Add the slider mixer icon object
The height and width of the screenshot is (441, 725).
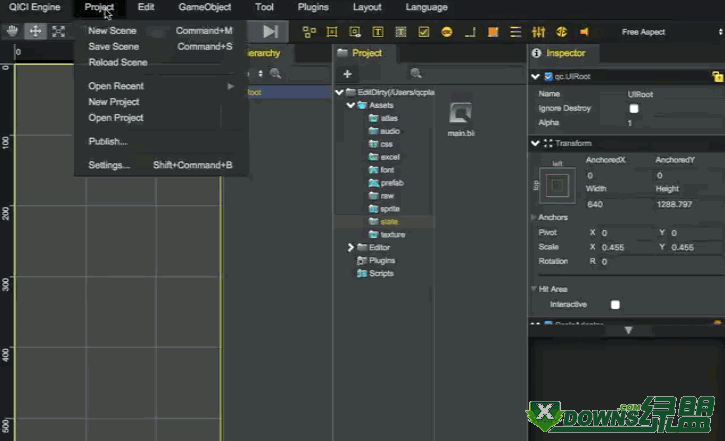pos(538,32)
